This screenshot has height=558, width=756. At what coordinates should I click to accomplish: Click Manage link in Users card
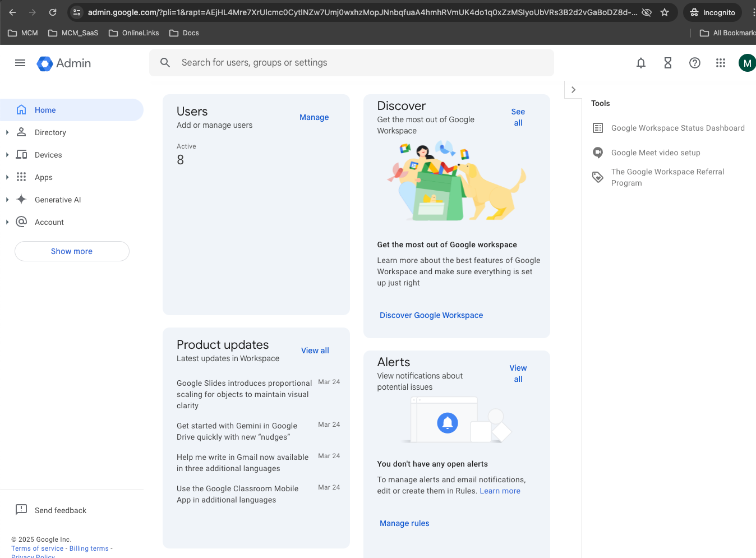tap(314, 117)
